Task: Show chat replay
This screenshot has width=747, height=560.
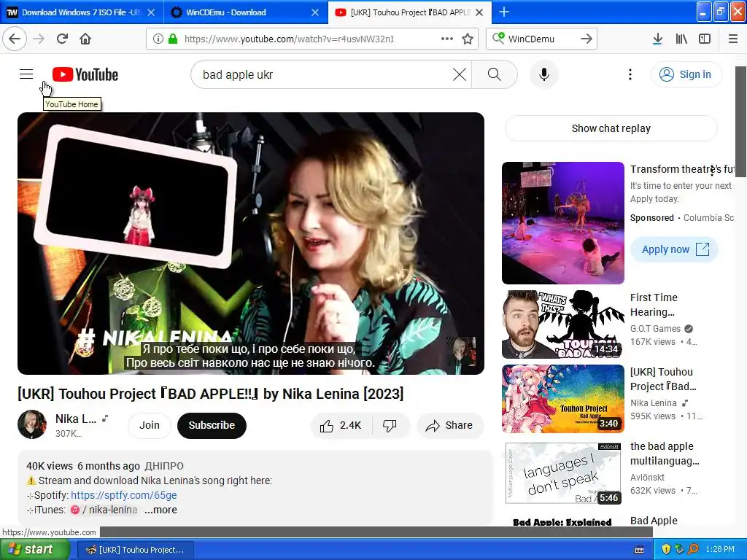Action: (x=611, y=128)
